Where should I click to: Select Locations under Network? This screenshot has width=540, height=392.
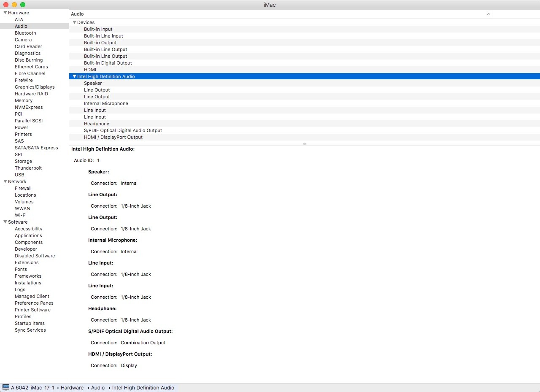[x=25, y=195]
